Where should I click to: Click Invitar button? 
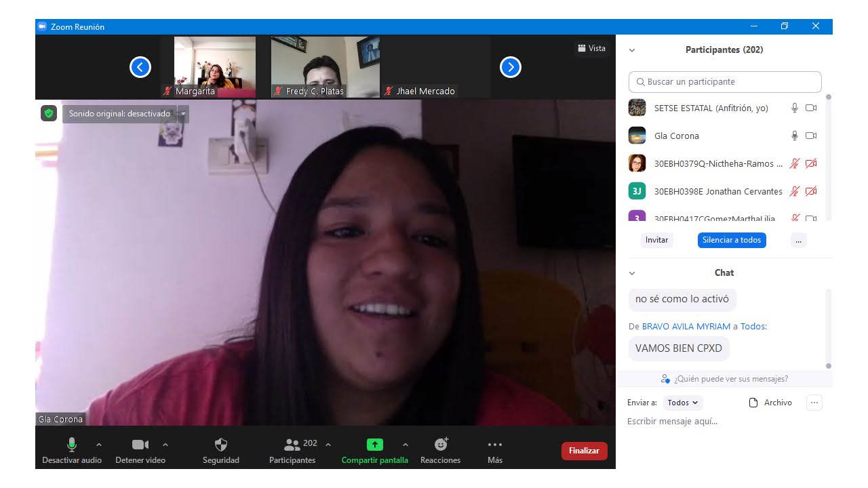click(x=656, y=240)
